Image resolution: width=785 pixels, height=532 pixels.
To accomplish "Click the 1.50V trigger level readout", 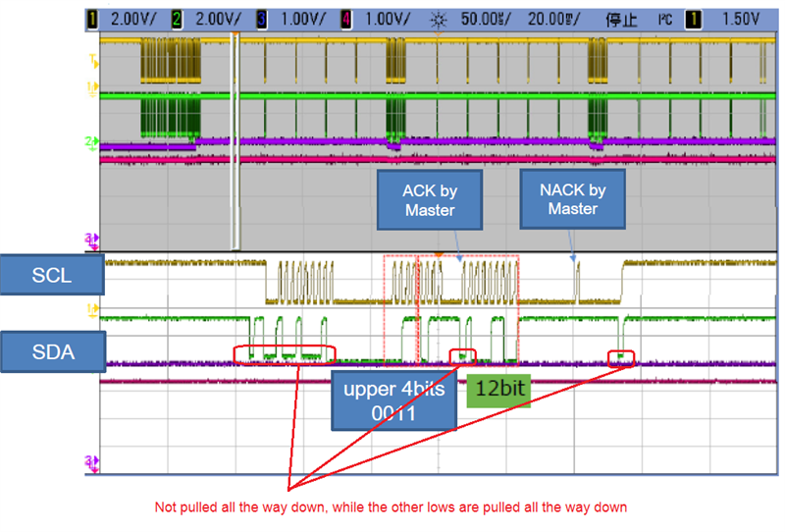I will [x=741, y=20].
